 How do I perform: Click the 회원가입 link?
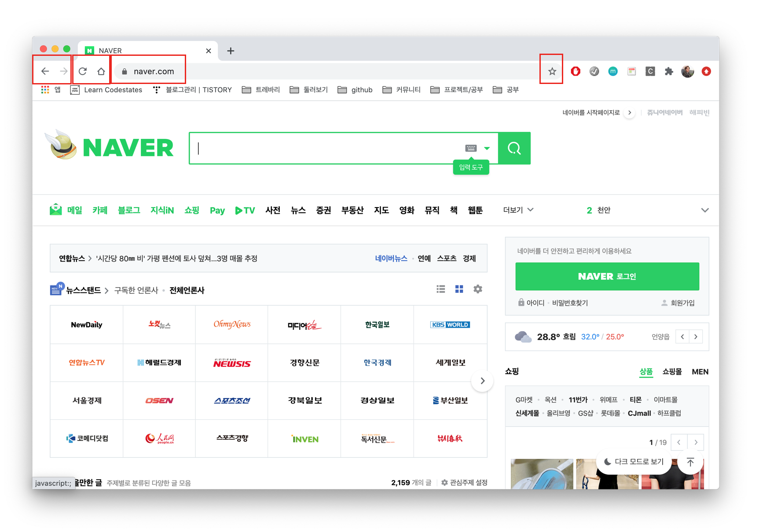click(682, 303)
